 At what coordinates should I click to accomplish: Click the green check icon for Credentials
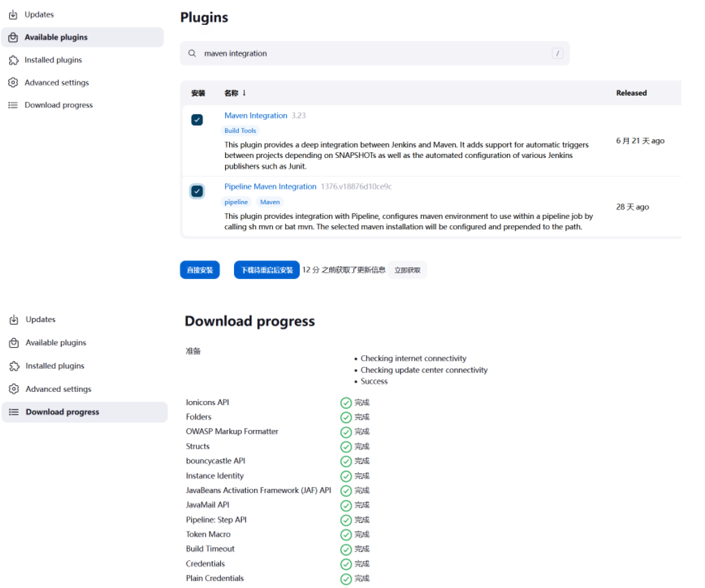coord(346,564)
